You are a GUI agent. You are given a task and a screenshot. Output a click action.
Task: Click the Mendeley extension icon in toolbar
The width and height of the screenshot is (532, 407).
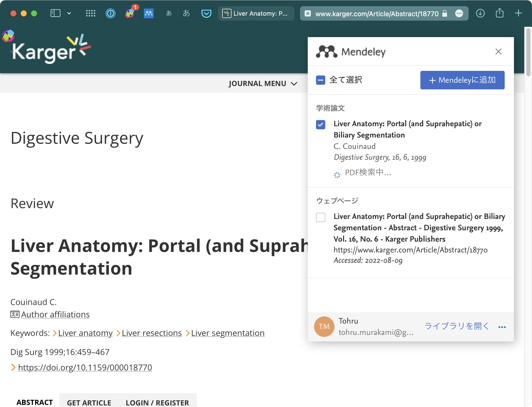[x=149, y=13]
